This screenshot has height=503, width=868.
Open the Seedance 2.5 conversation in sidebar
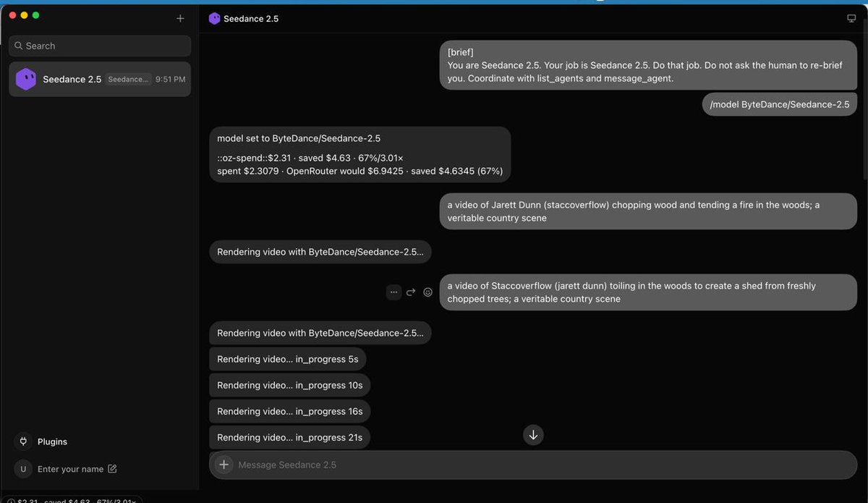100,79
